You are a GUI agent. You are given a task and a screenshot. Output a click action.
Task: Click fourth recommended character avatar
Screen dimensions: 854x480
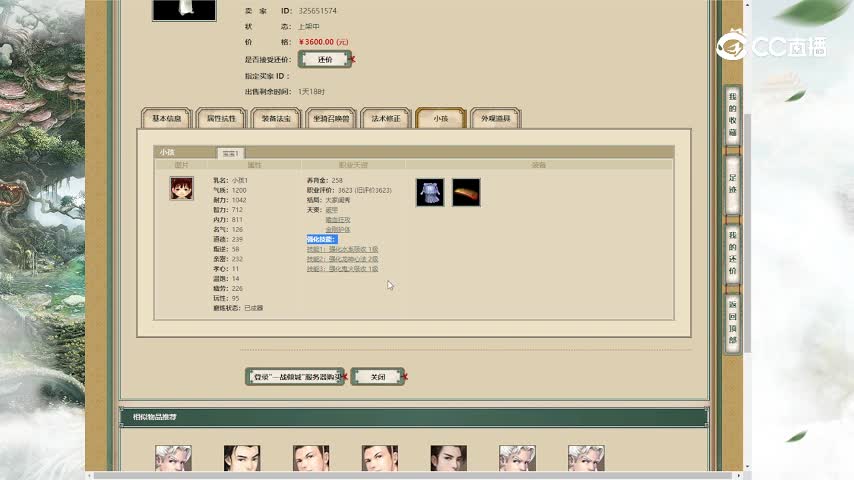[380, 458]
